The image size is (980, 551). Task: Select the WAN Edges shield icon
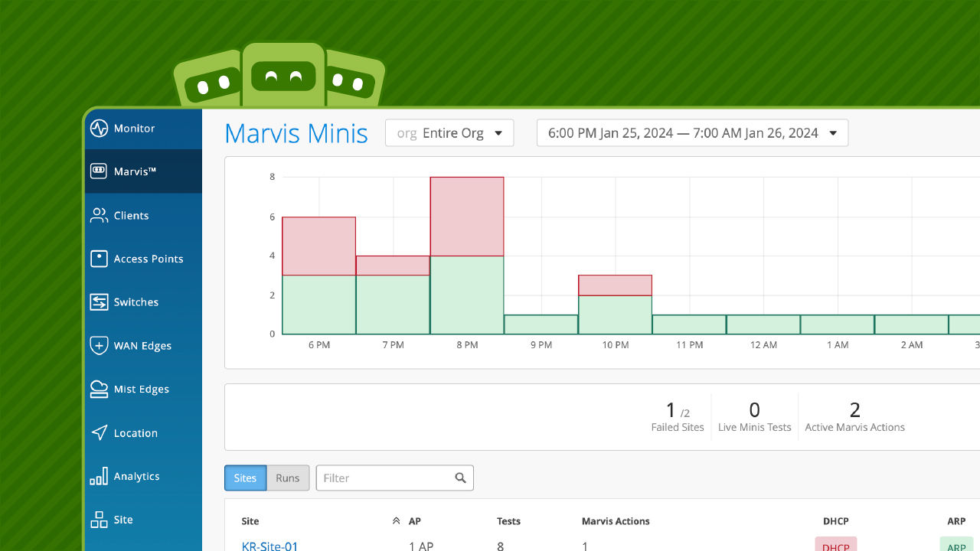99,346
